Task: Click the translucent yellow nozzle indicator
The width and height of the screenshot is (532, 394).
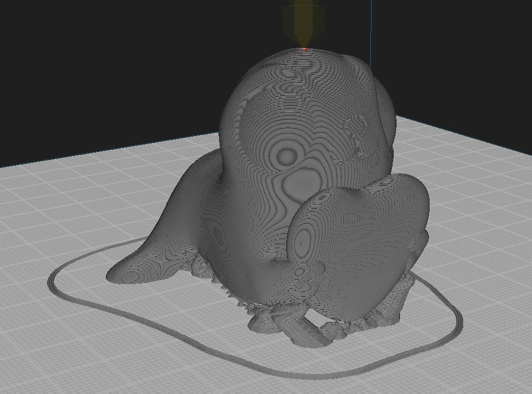Action: pos(304,24)
